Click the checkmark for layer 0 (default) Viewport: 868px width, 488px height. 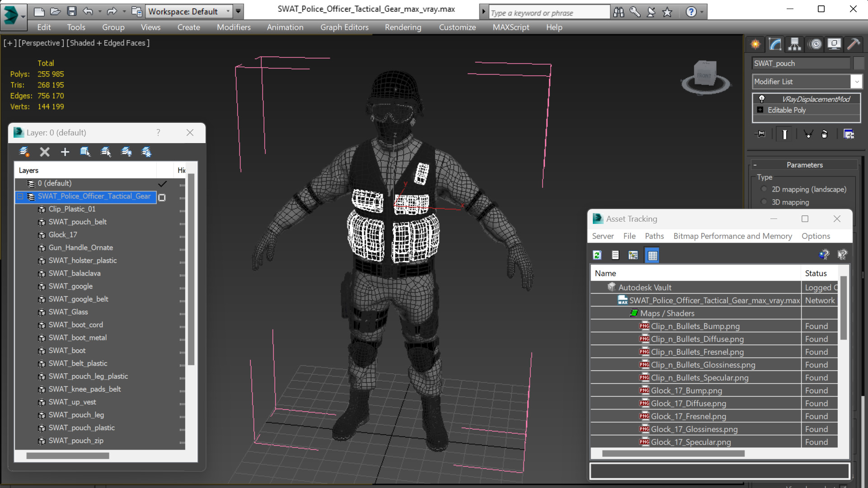(x=162, y=184)
